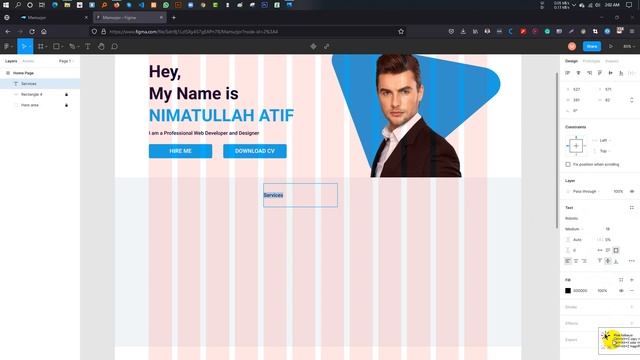Add a new fill with plus

tap(632, 280)
